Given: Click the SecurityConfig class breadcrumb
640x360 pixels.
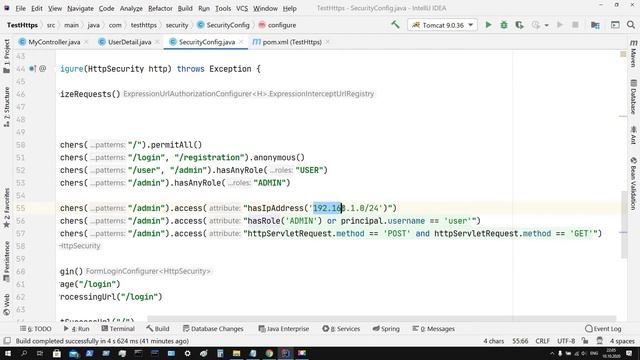Looking at the screenshot, I should [223, 25].
